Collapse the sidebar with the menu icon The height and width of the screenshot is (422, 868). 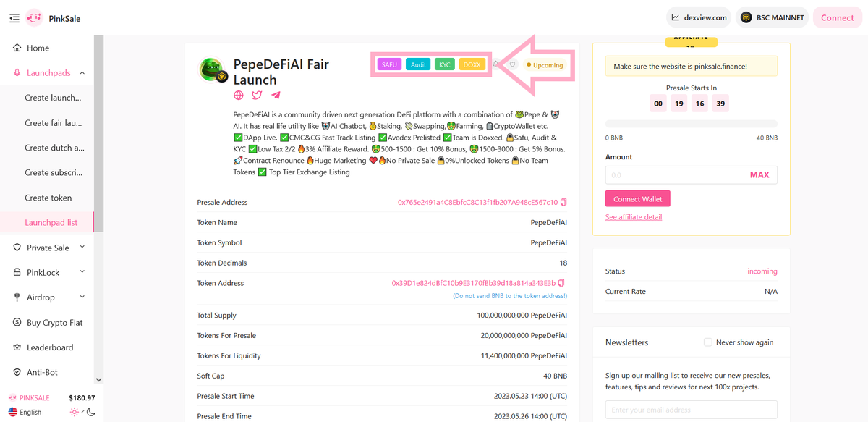(x=14, y=18)
